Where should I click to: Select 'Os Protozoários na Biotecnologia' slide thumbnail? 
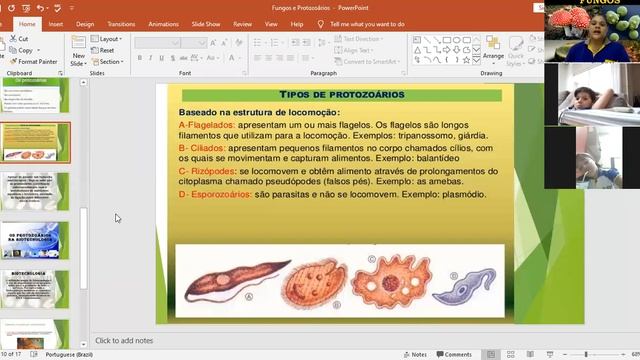coord(35,240)
